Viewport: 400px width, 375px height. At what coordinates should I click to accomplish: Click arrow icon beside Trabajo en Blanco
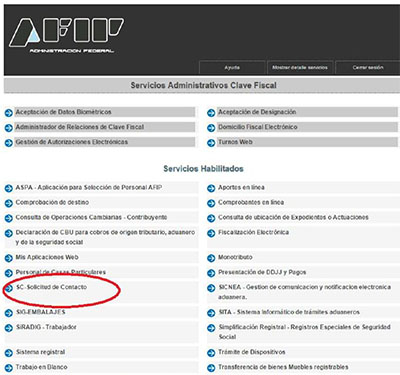tap(9, 368)
